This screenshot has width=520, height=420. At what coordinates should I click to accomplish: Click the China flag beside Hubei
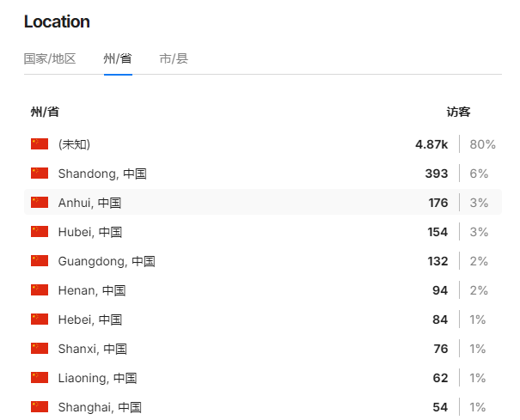point(40,232)
